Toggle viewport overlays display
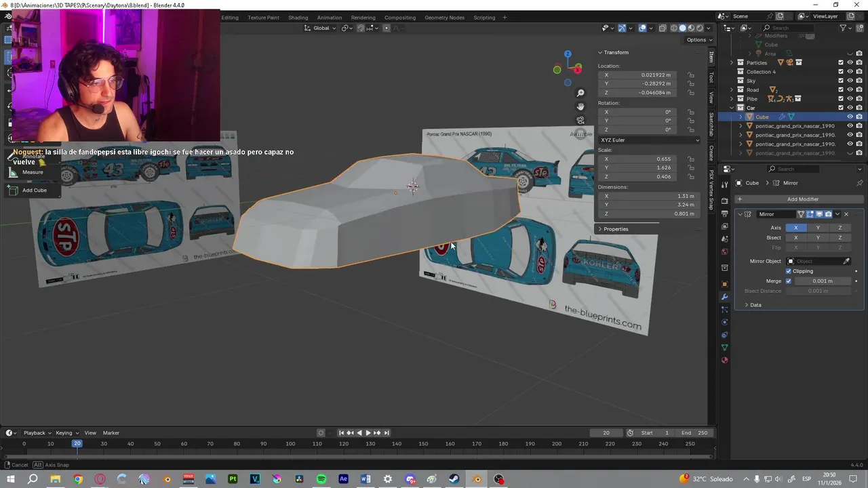Viewport: 868px width, 488px height. 642,28
